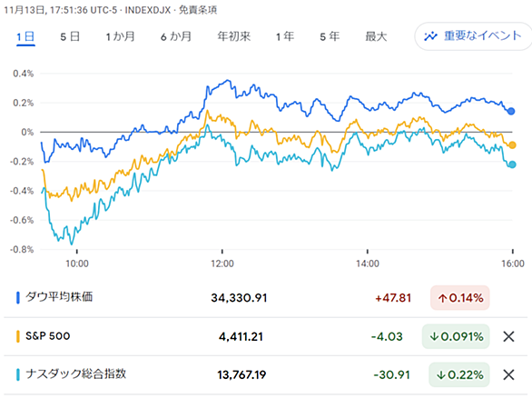Click the -4.03 point change
Viewport: 532px width, 398px height.
point(387,336)
